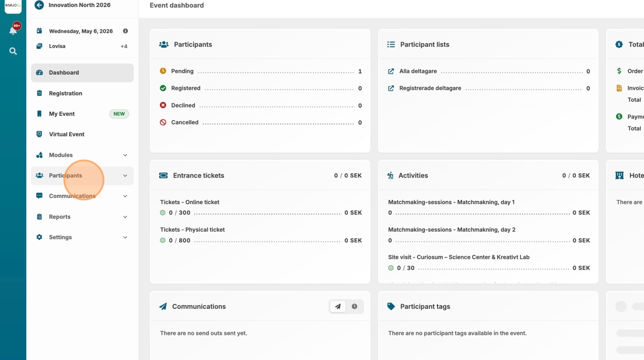644x360 pixels.
Task: Open the Registration menu item
Action: 66,93
